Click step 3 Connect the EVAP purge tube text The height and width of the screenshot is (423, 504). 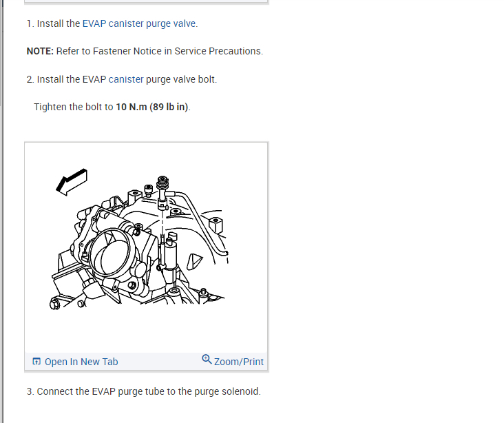pyautogui.click(x=143, y=391)
